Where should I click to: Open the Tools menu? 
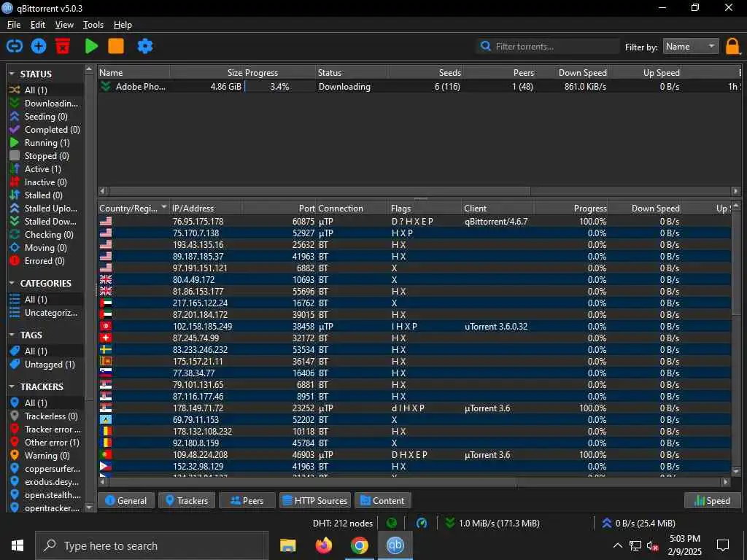click(x=93, y=25)
